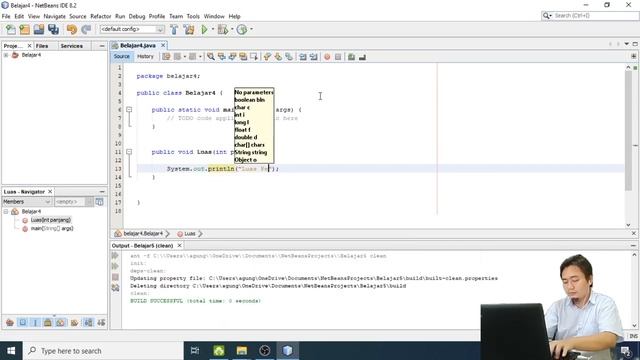Toggle Show Inherited Members in Navigator
This screenshot has height=360, width=640.
(x=10, y=323)
